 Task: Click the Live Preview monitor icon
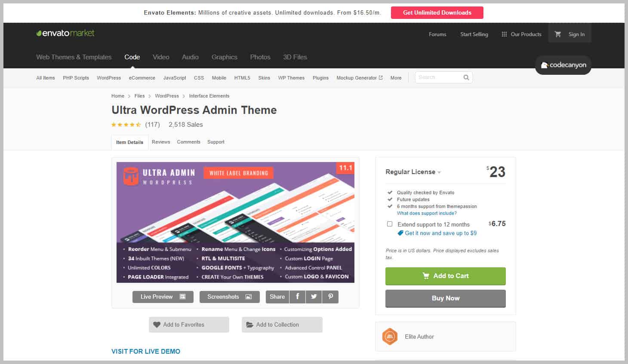[x=182, y=297]
